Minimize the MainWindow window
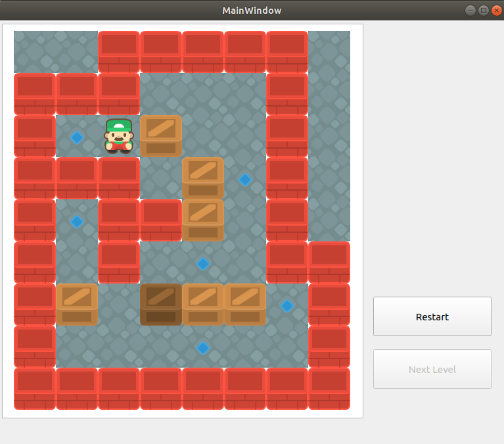This screenshot has height=444, width=504. (470, 11)
